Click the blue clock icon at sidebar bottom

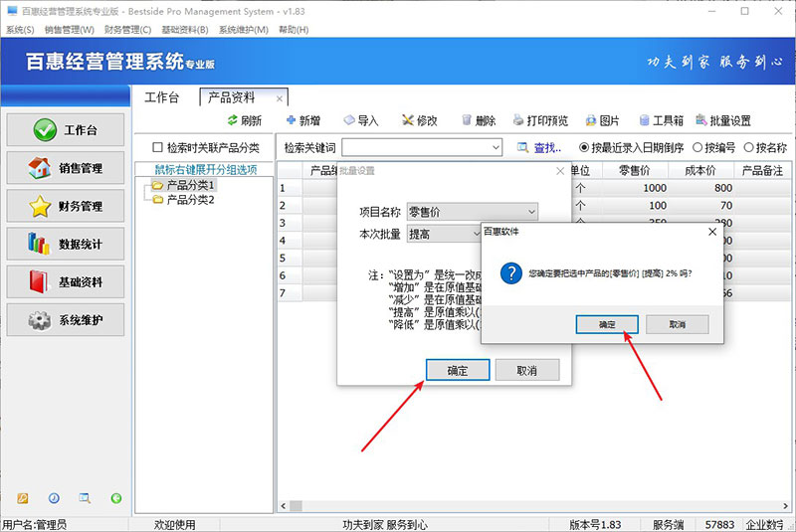pyautogui.click(x=54, y=498)
